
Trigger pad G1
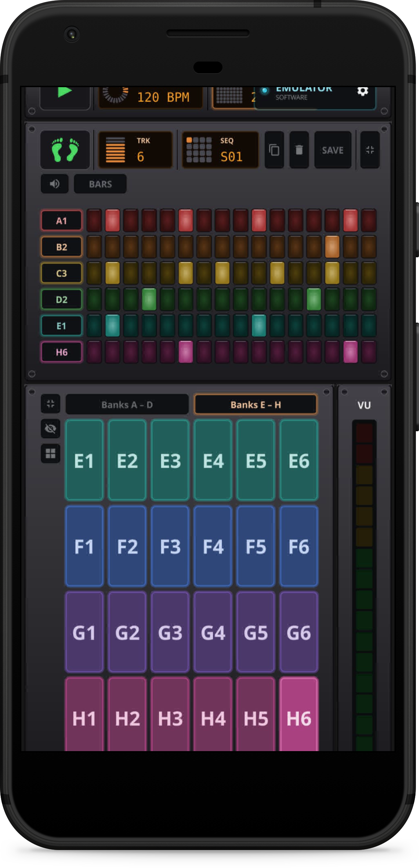point(84,632)
